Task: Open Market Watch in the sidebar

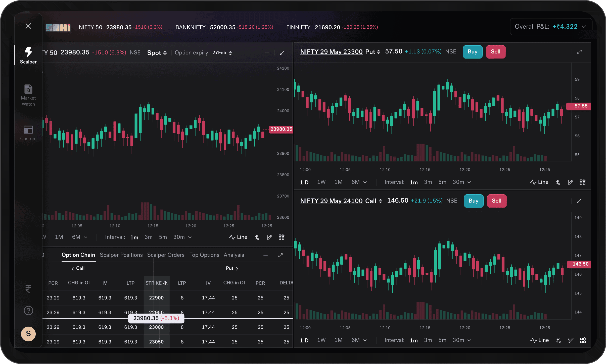Action: click(28, 95)
